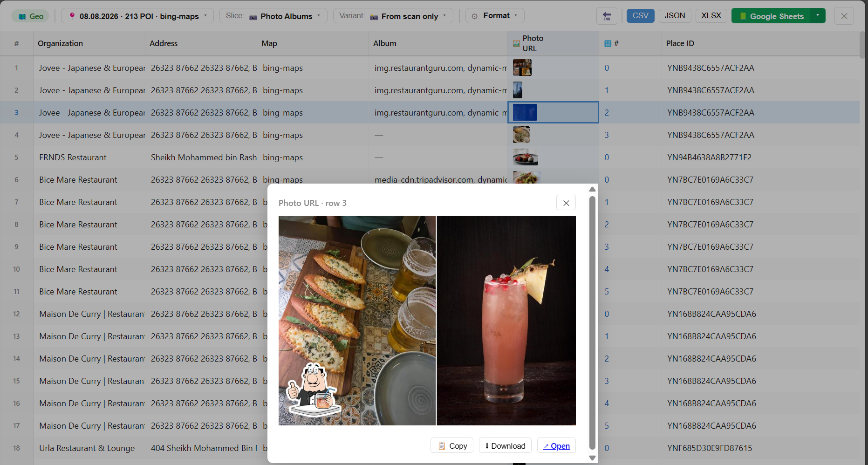Screen dimensions: 868x465
Task: Download the photo
Action: 505,445
